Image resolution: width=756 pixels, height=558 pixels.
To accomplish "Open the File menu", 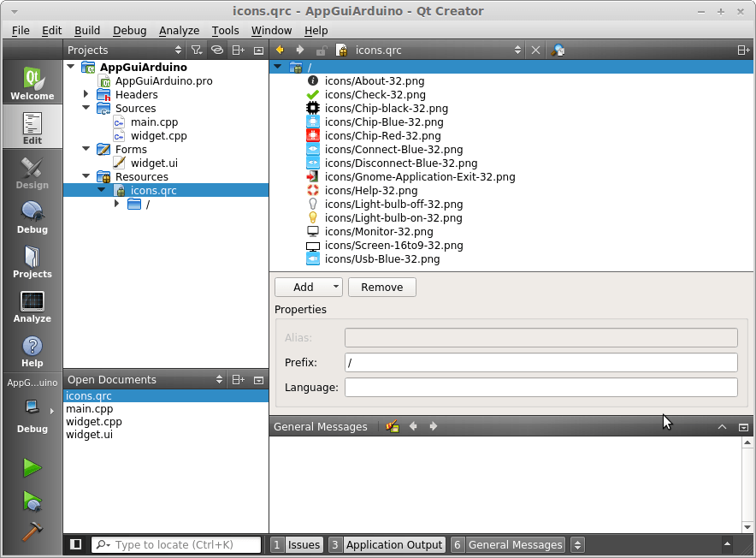I will pos(21,31).
